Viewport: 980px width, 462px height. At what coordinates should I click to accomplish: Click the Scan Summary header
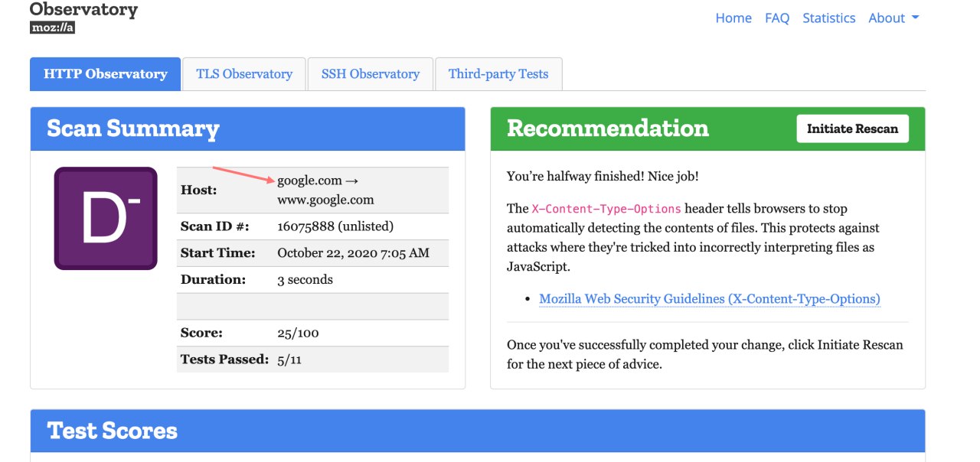[x=133, y=129]
